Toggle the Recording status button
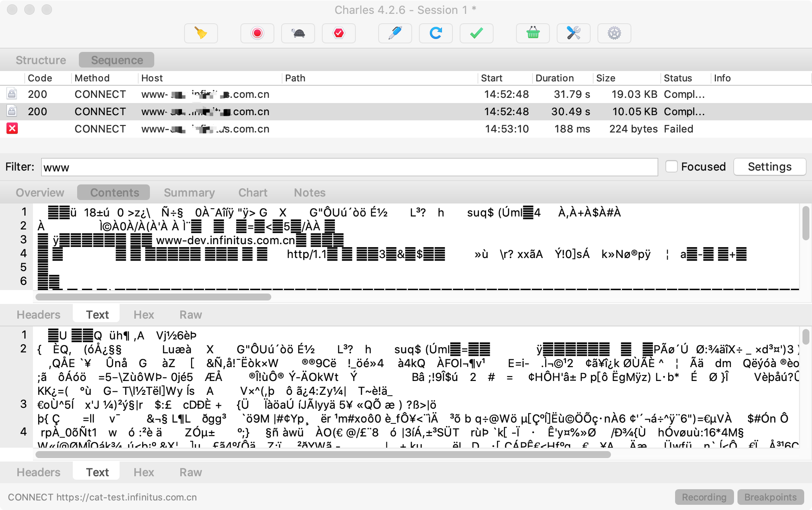The image size is (812, 510). [704, 497]
